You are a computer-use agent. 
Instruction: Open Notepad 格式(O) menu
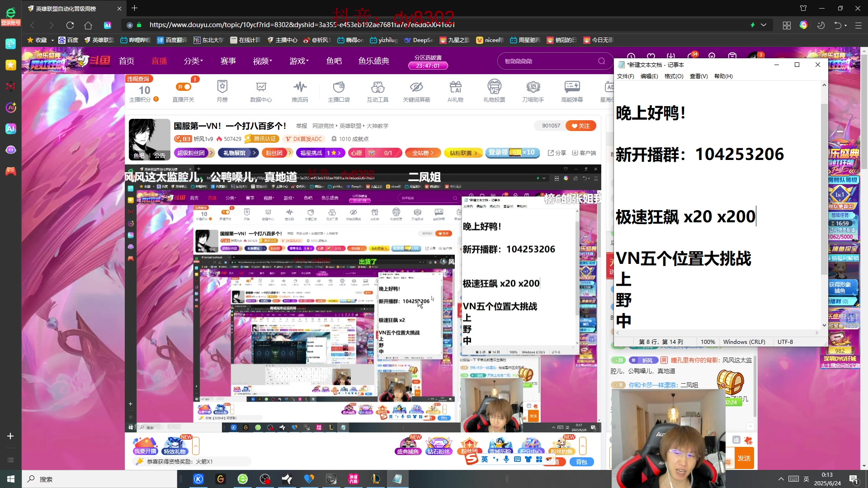(674, 76)
